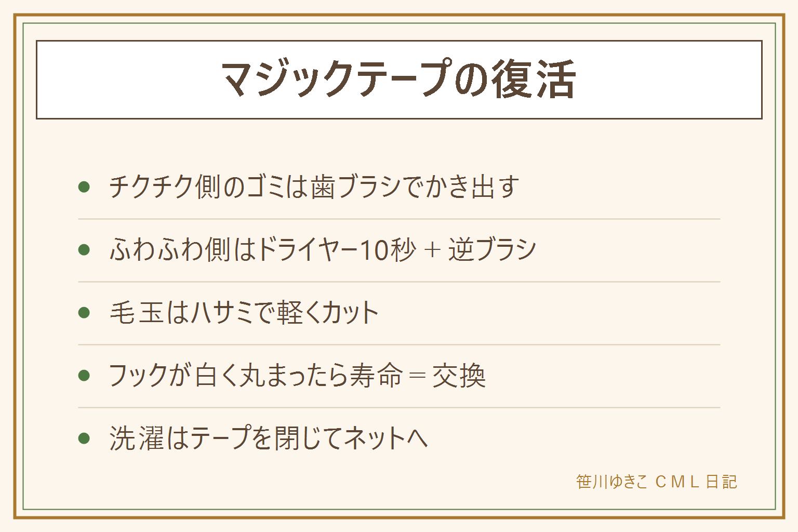Click the word 交換 in the fourth bullet
Image resolution: width=798 pixels, height=532 pixels.
(x=459, y=376)
